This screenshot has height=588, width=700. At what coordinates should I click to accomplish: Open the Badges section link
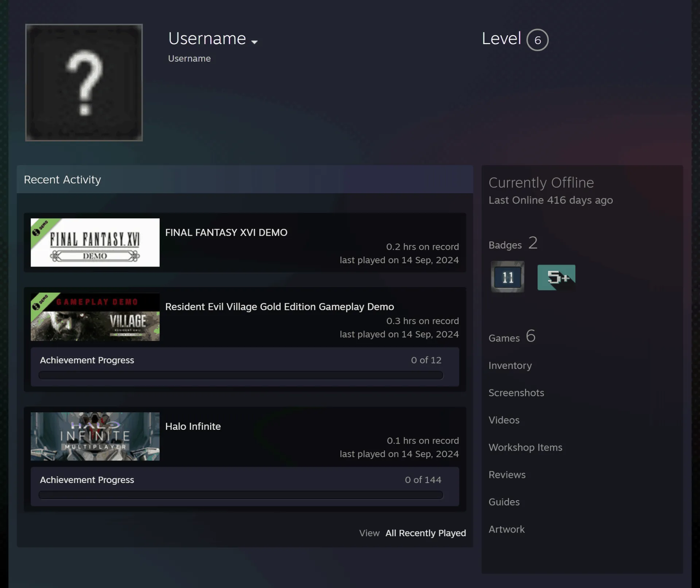513,244
